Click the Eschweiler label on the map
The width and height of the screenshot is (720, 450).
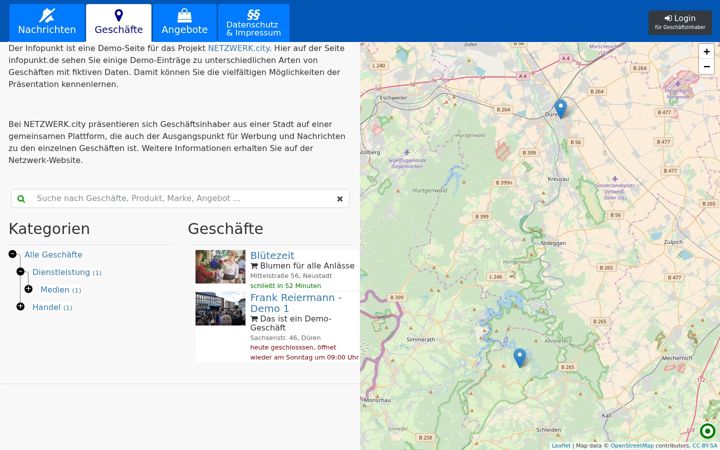click(x=393, y=98)
